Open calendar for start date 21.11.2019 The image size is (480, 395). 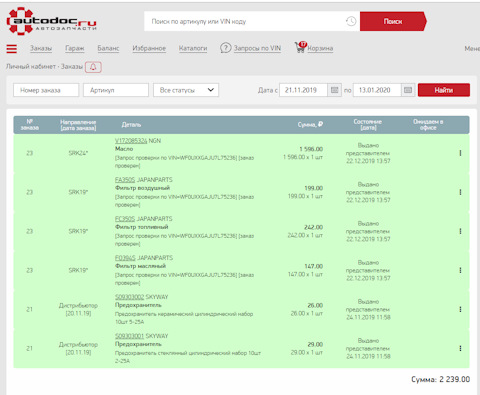tap(334, 90)
